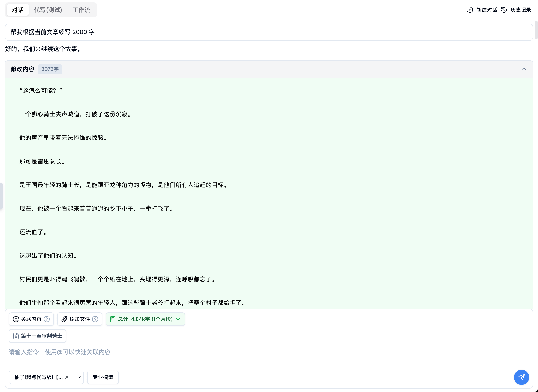Click the word-count calculator icon
Screen dimensions: 538x392
(113, 319)
